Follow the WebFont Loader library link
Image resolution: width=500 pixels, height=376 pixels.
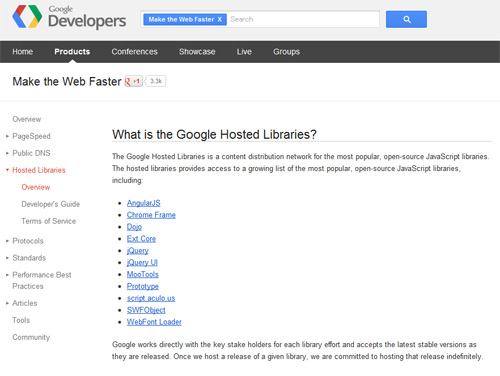[x=154, y=322]
